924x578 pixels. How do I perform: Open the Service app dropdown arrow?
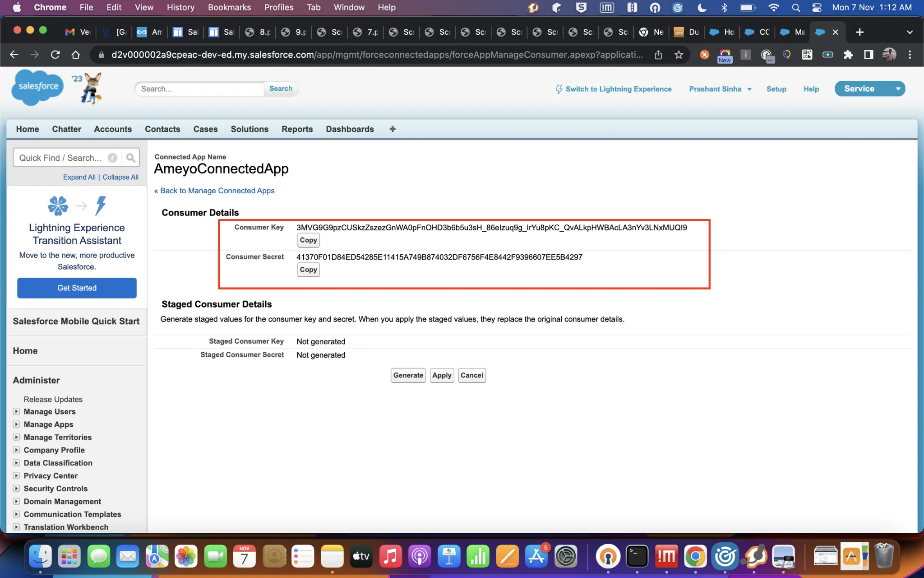898,89
